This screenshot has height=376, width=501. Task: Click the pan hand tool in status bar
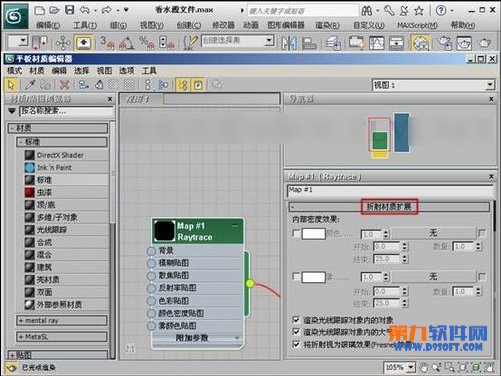[x=423, y=367]
